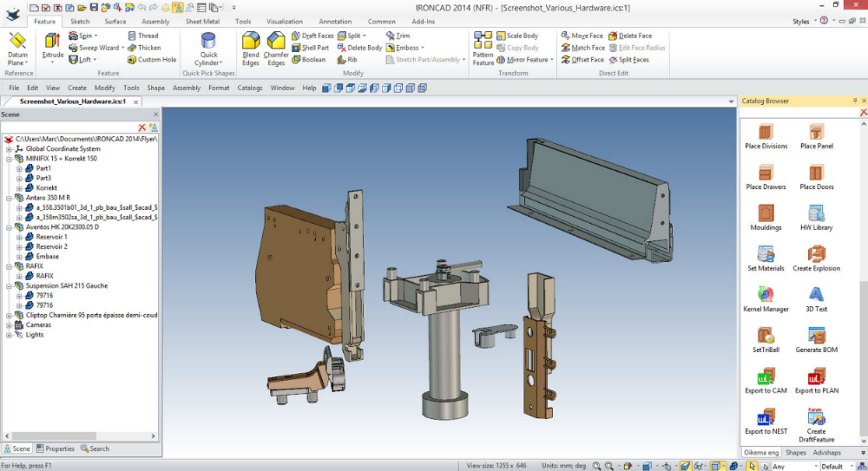The height and width of the screenshot is (471, 868).
Task: Open the Quick Cylinder dropdown
Action: 208,63
